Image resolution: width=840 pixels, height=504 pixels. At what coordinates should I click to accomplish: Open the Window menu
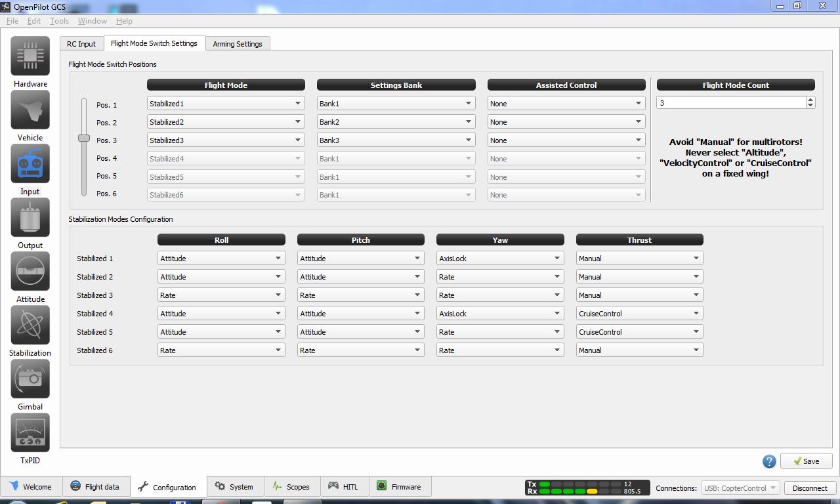click(93, 21)
